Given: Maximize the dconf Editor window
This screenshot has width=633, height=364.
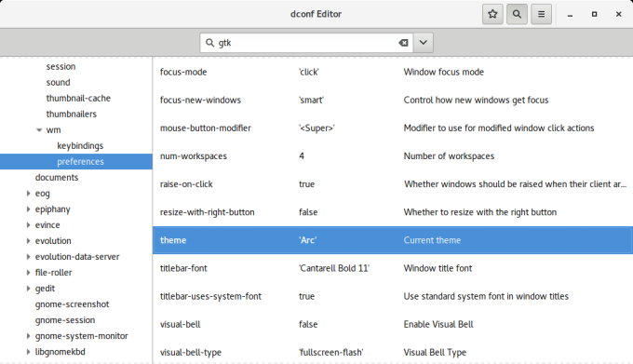Looking at the screenshot, I should [594, 14].
